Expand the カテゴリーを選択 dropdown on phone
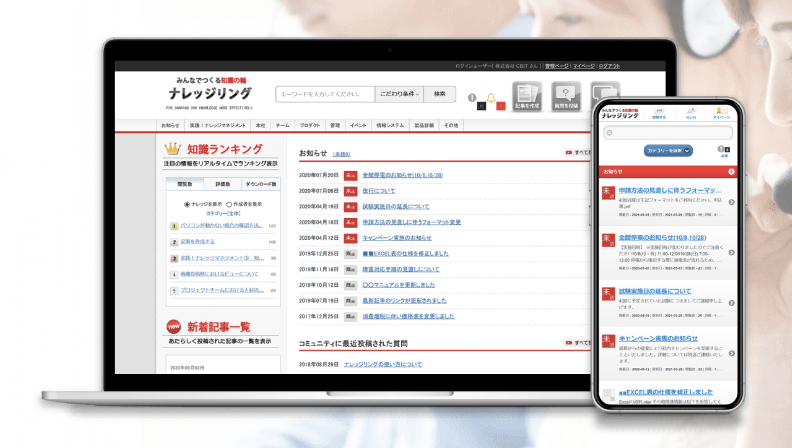The height and width of the screenshot is (448, 792). pyautogui.click(x=666, y=150)
